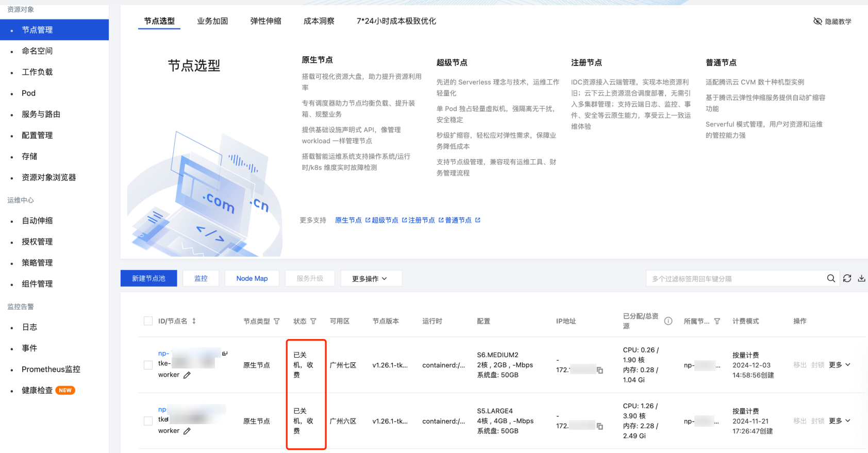The height and width of the screenshot is (453, 868).
Task: Click the S5.LARGE4 configuration text
Action: [x=495, y=411]
